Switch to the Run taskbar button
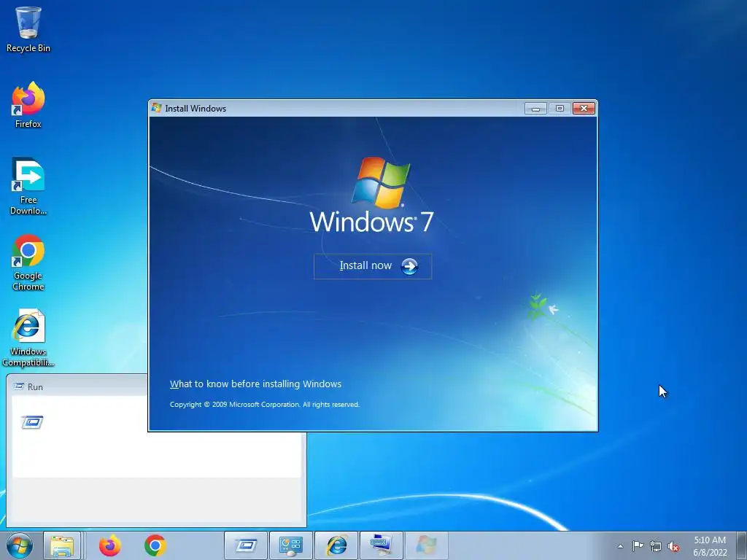The width and height of the screenshot is (747, 560). [245, 545]
